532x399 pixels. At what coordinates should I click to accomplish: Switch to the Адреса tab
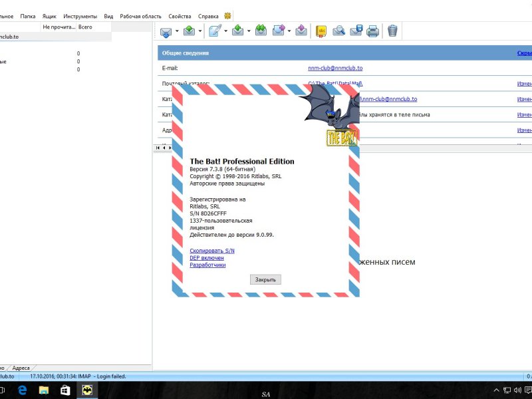pos(21,368)
